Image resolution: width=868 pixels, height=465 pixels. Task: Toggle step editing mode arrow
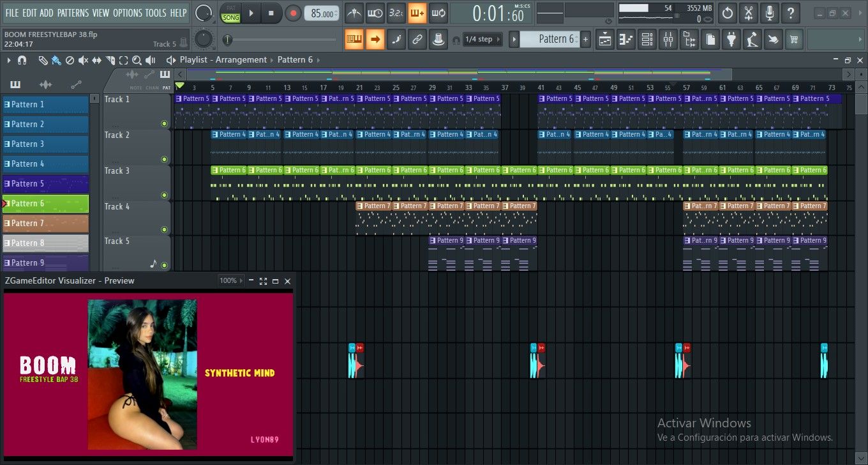point(375,39)
